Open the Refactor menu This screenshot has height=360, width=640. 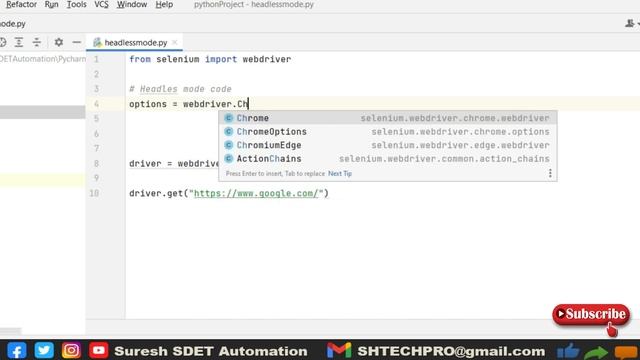point(21,5)
